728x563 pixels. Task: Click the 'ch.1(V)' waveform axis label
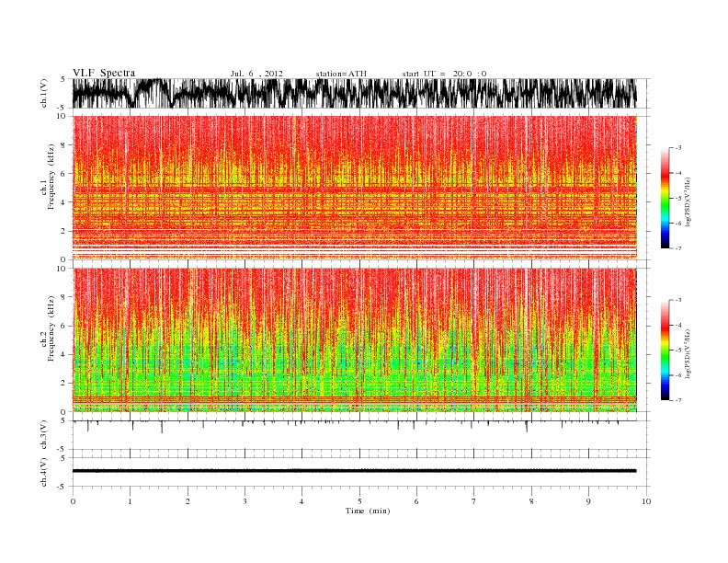click(44, 93)
